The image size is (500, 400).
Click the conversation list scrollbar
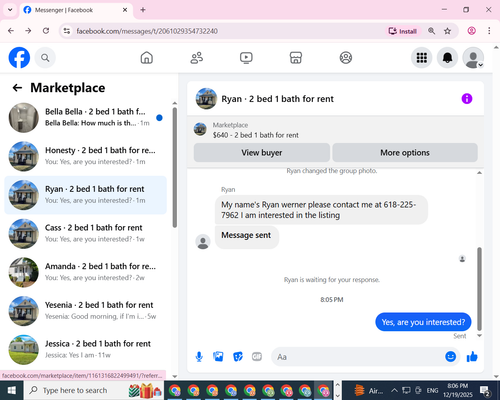tap(175, 167)
